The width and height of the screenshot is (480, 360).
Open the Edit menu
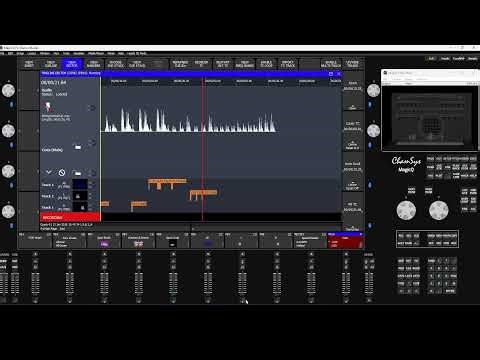(x=10, y=53)
